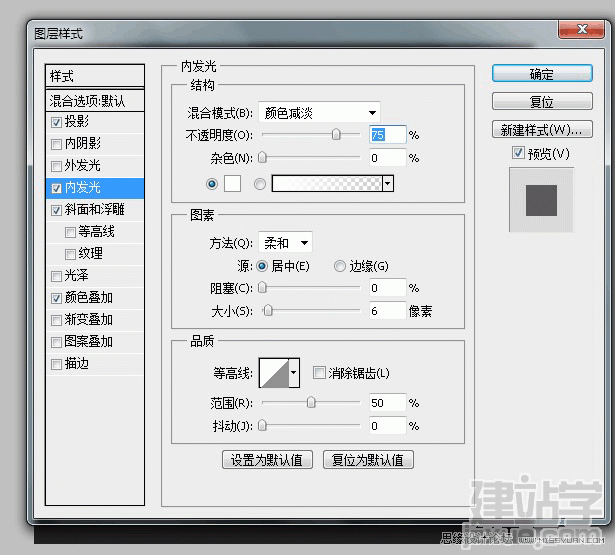Select the 样式 styles list header

pos(95,76)
